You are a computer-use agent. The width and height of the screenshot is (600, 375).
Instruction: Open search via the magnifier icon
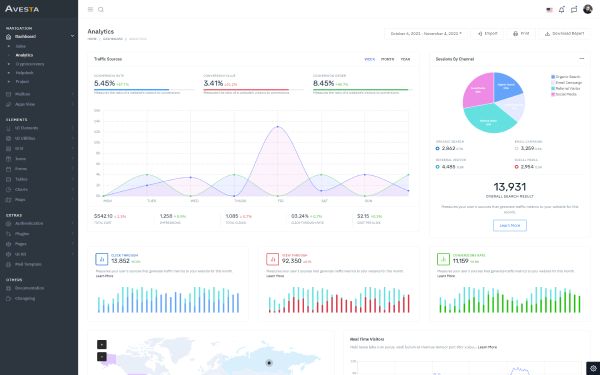(101, 10)
